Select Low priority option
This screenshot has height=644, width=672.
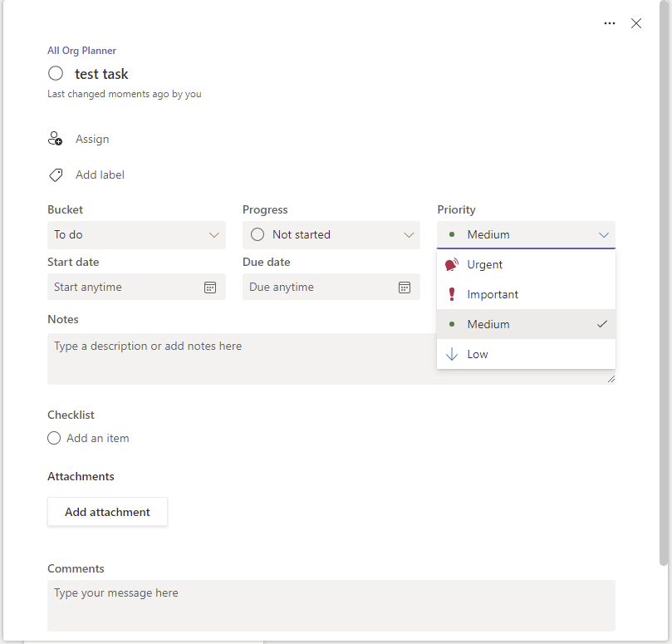point(526,354)
